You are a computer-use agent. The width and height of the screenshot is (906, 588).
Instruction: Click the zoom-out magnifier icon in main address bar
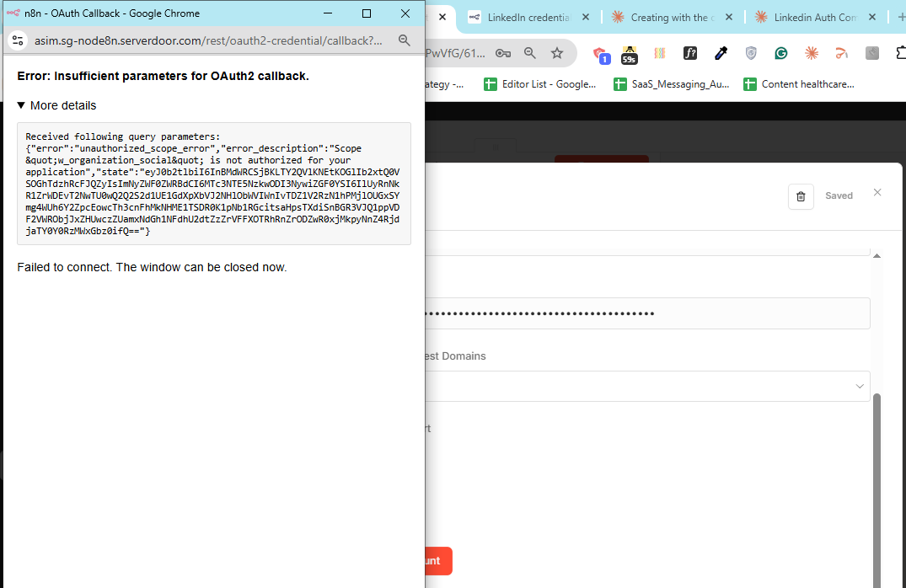pyautogui.click(x=530, y=53)
